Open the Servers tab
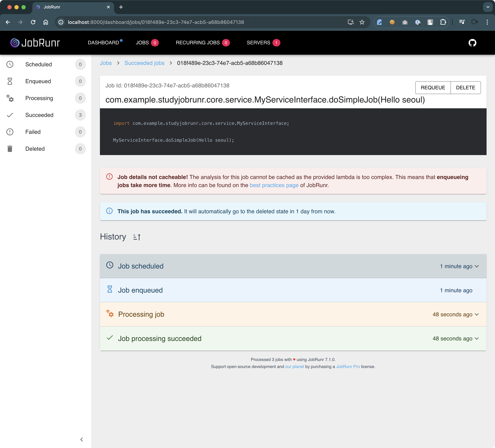This screenshot has width=495, height=448. tap(258, 43)
